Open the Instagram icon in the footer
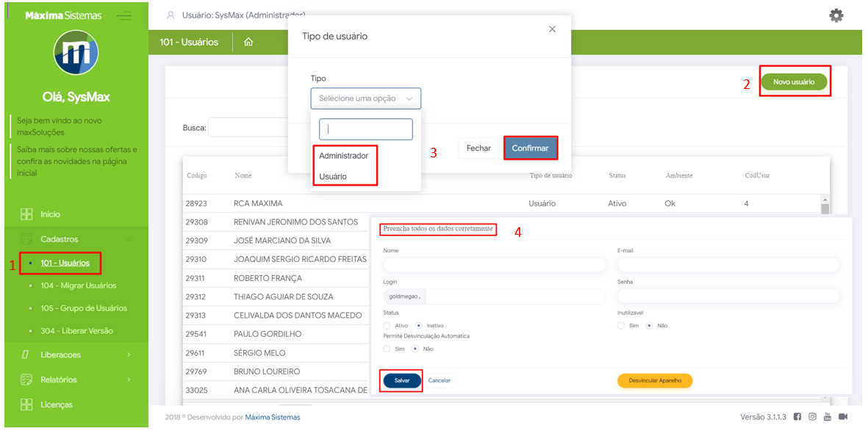The height and width of the screenshot is (431, 868). [812, 416]
